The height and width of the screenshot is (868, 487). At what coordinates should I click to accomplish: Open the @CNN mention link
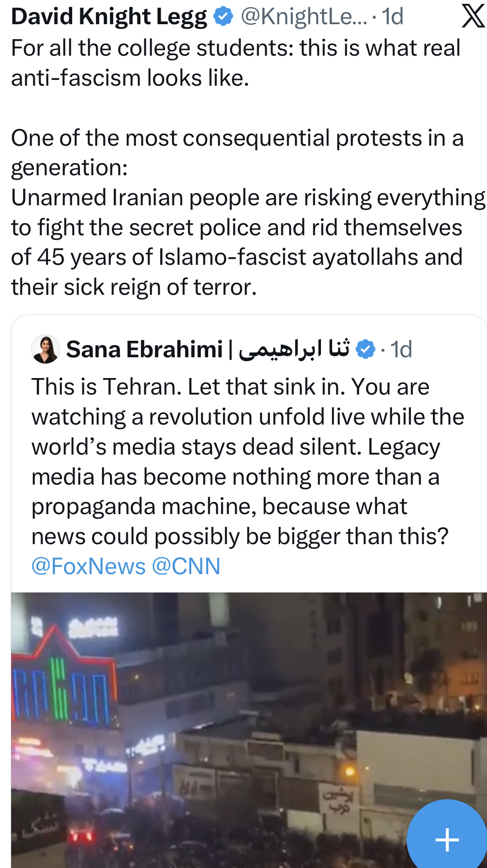click(186, 566)
